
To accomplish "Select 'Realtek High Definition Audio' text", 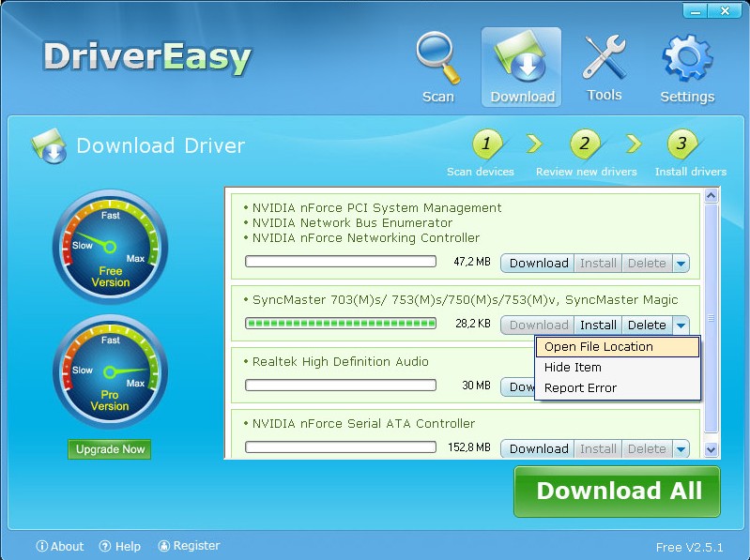I will click(340, 362).
